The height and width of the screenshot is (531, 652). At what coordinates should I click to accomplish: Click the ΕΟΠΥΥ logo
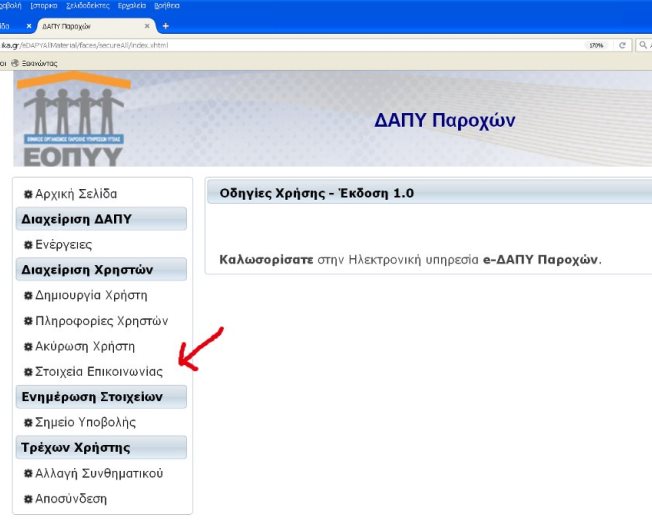coord(74,120)
